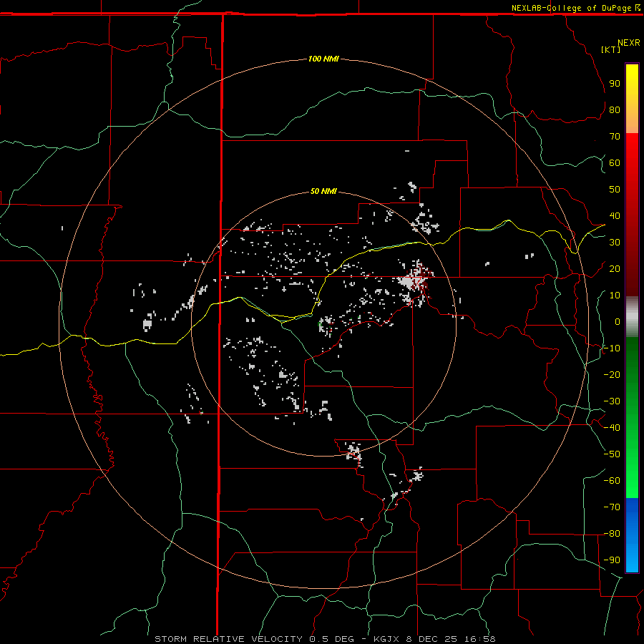Click the -70 value on the velocity scale
This screenshot has width=644, height=644.
click(612, 507)
